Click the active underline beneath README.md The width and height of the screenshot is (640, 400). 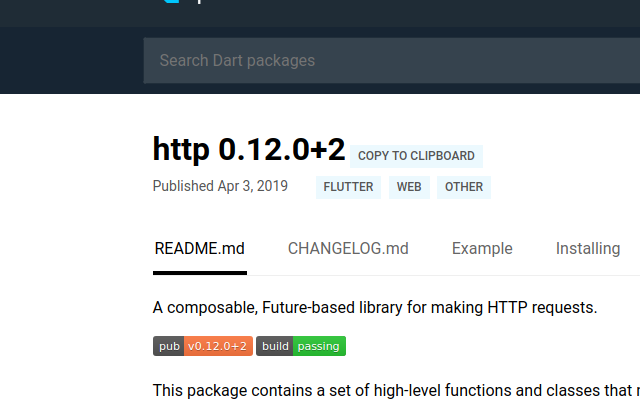click(199, 272)
